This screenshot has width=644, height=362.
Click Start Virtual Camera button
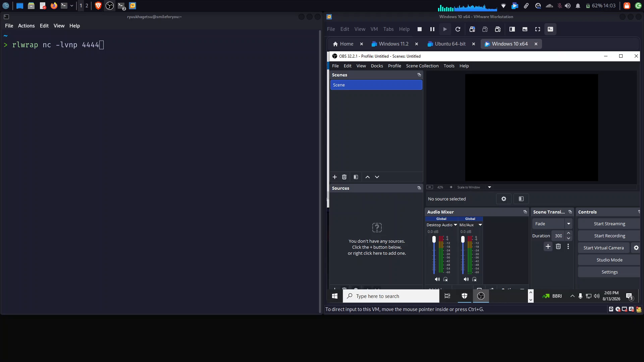(x=603, y=248)
